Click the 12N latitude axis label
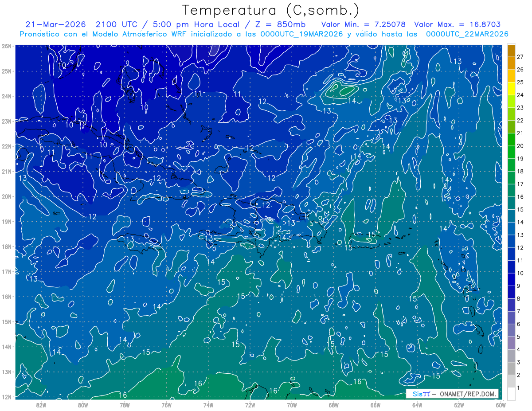This screenshot has height=411, width=532. [7, 397]
